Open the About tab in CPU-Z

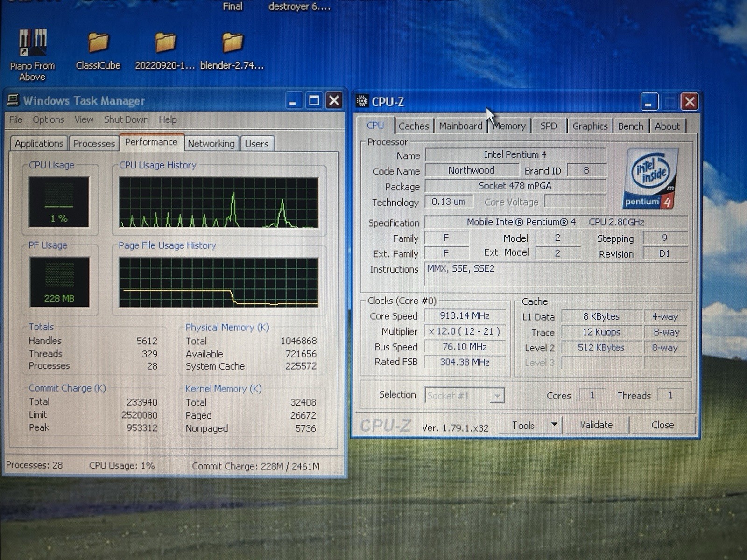coord(667,126)
